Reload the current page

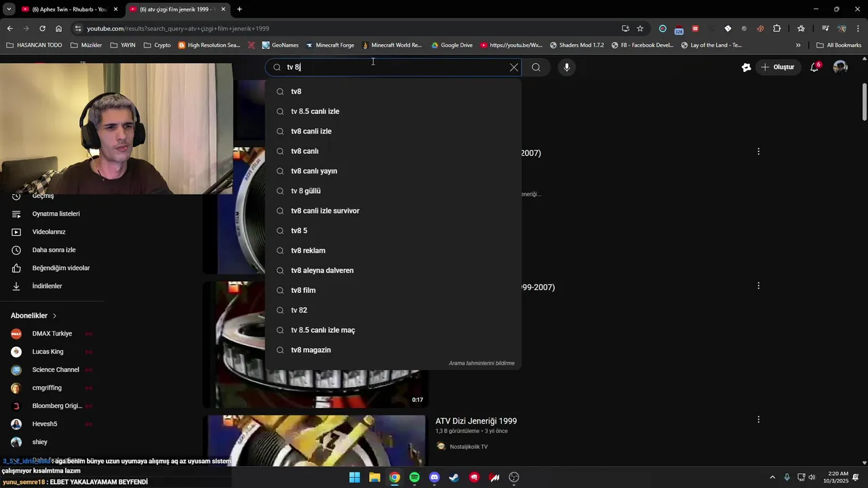42,28
